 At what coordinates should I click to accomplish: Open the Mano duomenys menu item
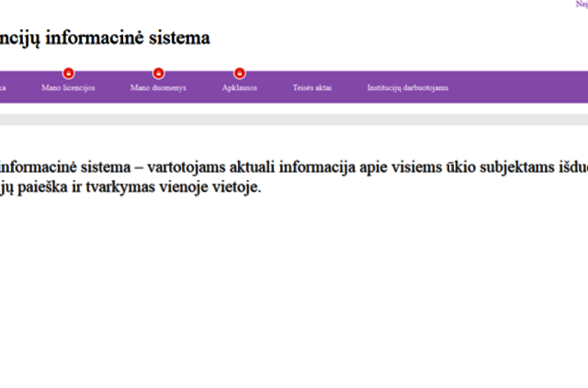158,88
